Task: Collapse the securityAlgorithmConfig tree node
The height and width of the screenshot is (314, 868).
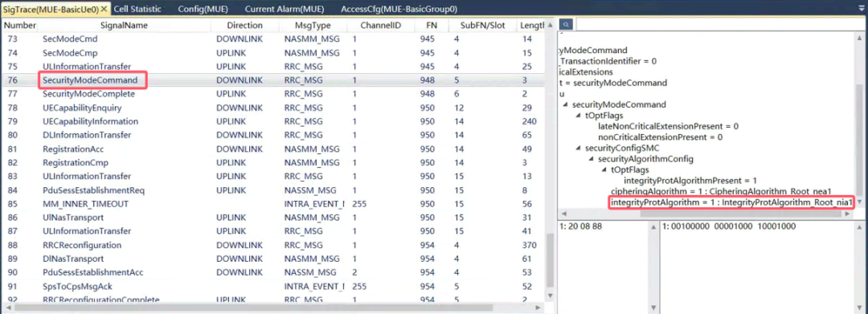Action: click(592, 159)
